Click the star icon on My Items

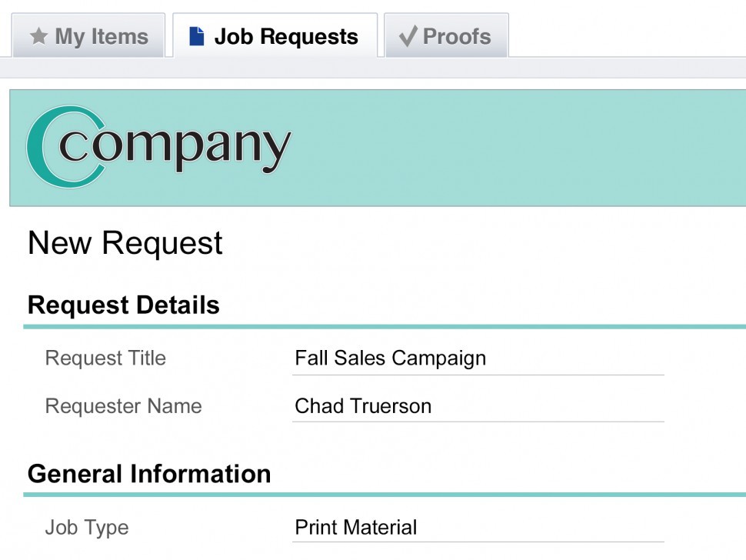[x=38, y=36]
